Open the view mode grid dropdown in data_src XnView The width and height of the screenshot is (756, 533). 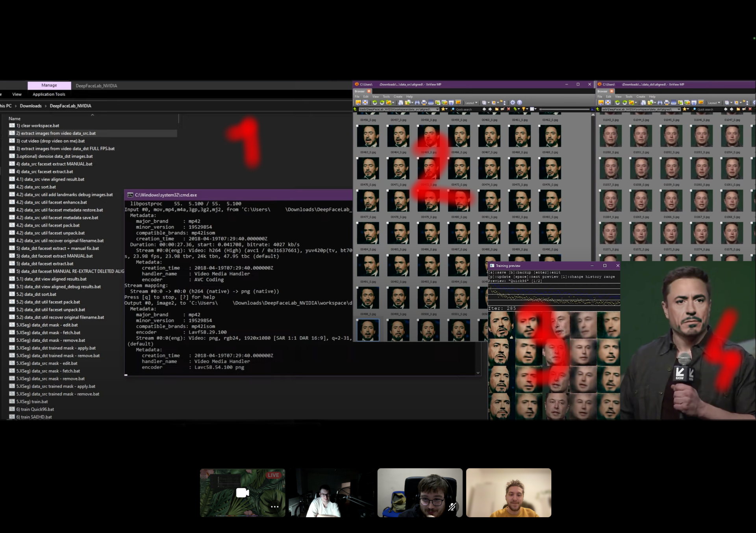coord(534,109)
